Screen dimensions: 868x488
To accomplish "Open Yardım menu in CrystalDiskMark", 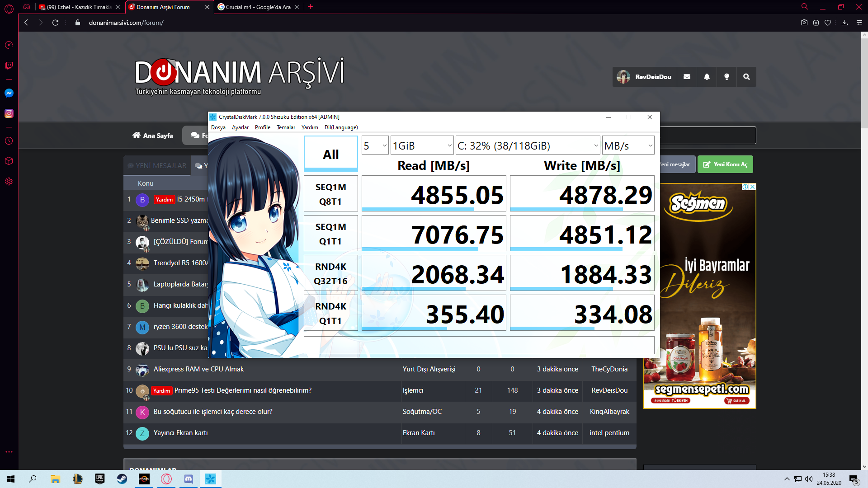I will (310, 127).
